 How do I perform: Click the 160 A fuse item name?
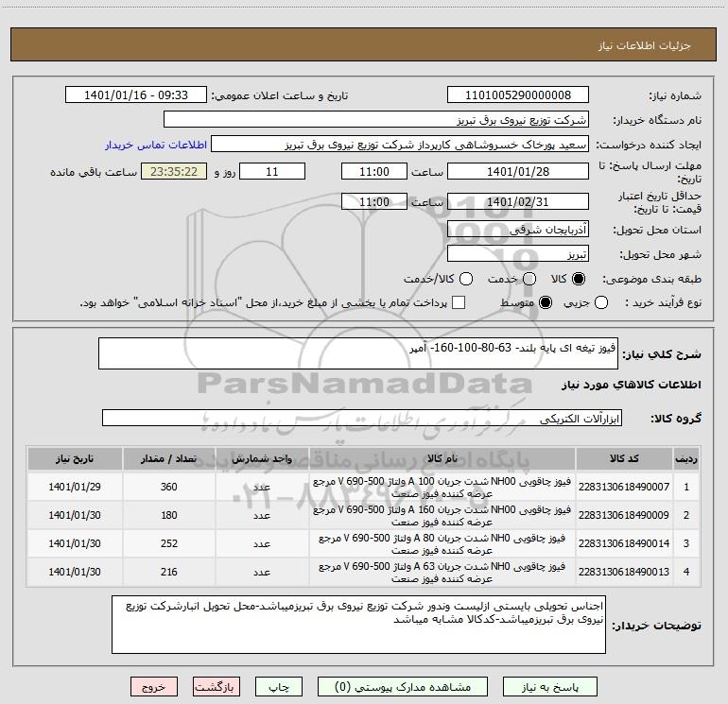click(442, 516)
